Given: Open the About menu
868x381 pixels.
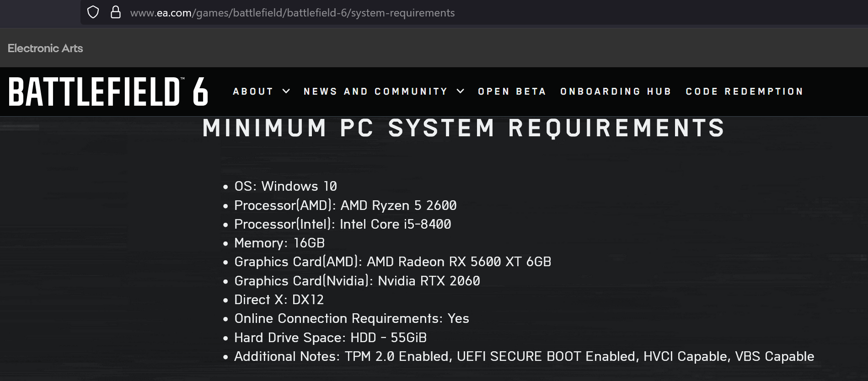Looking at the screenshot, I should pyautogui.click(x=253, y=91).
